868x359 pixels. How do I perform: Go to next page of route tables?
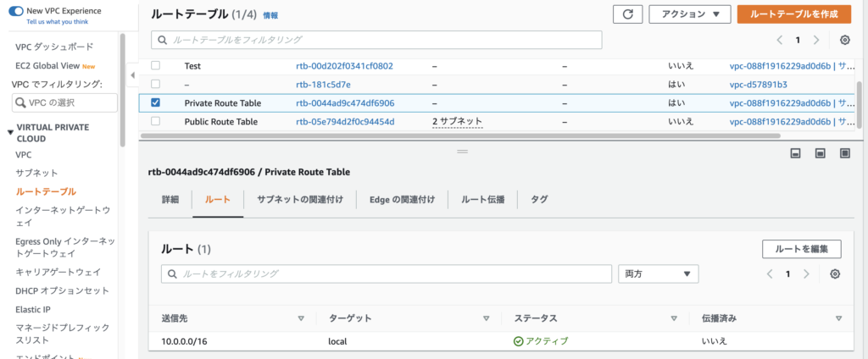[816, 40]
